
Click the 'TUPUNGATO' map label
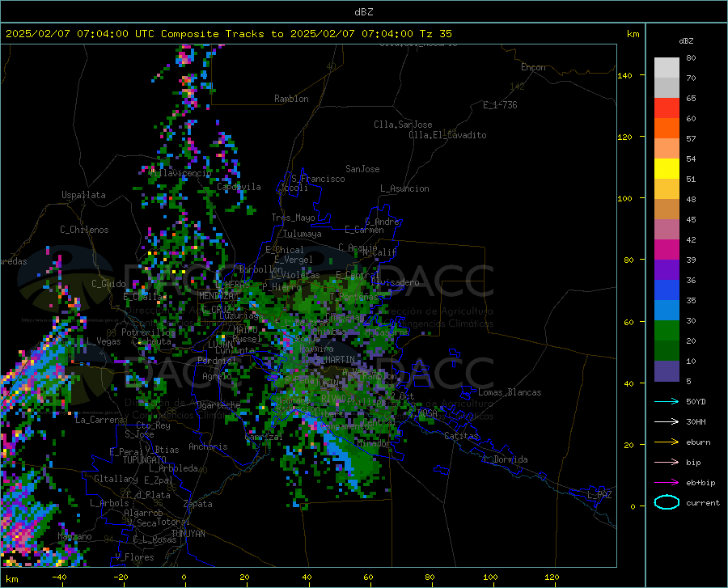point(145,460)
